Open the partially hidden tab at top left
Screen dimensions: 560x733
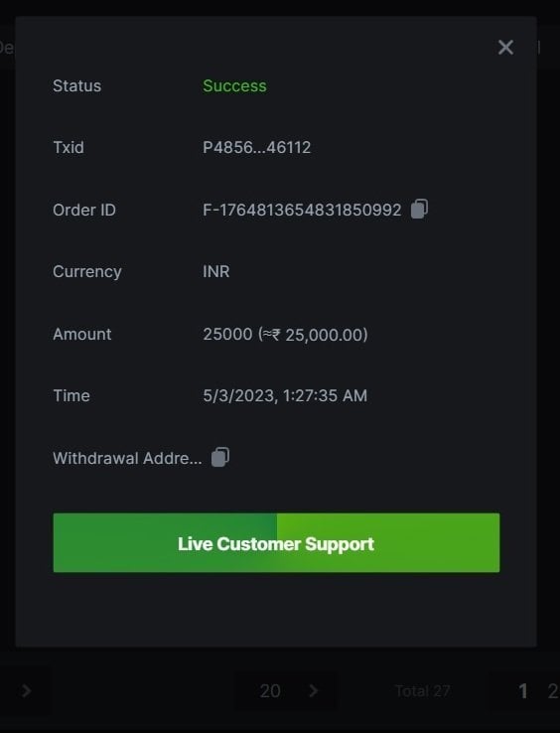click(7, 48)
